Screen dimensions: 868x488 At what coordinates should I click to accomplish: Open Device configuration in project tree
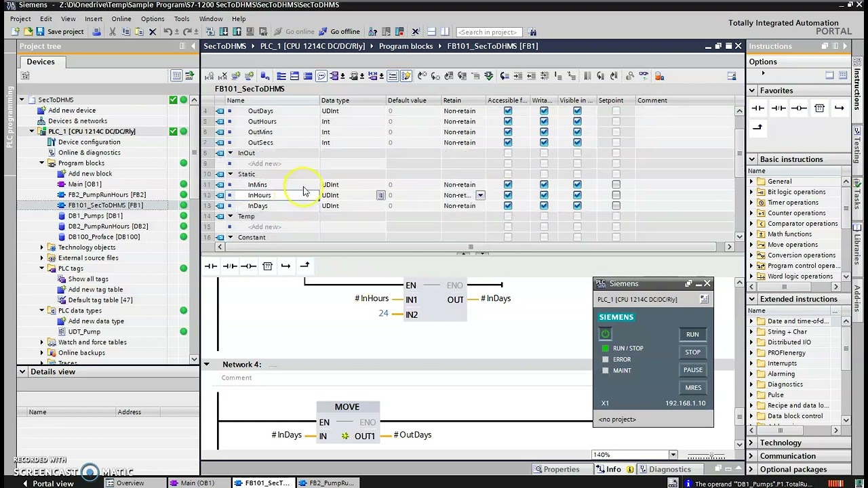point(89,142)
